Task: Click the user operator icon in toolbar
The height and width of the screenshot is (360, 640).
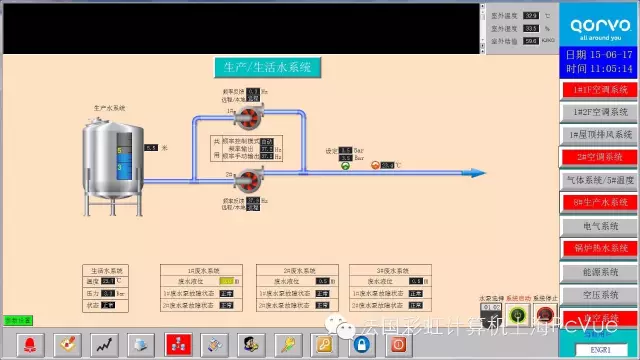Action: (251, 345)
